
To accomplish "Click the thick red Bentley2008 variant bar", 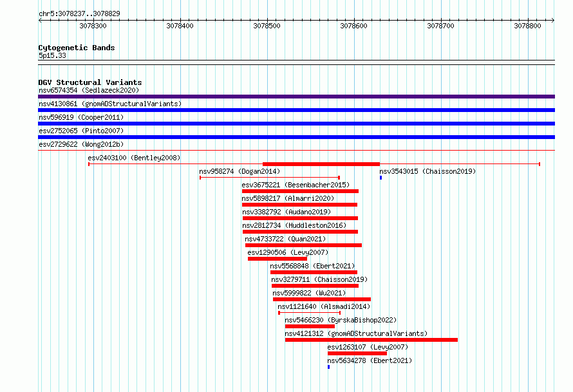I will point(321,164).
